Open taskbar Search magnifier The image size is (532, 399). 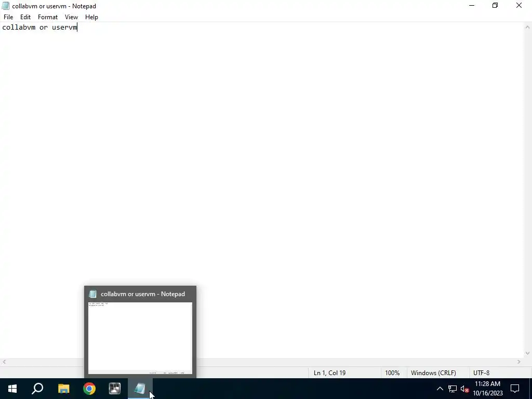coord(37,389)
